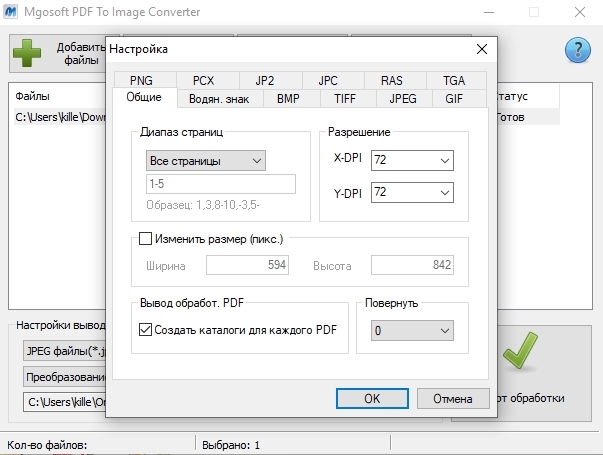Click Добавить файлы button in main window

[x=58, y=53]
